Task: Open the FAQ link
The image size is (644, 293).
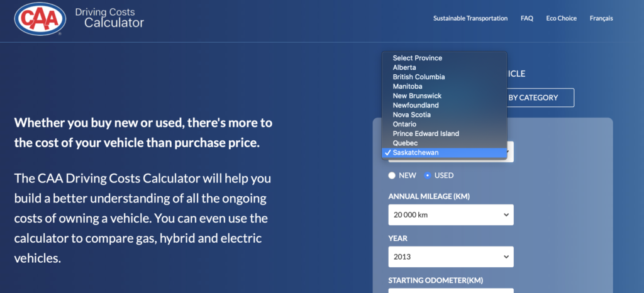Action: coord(527,18)
